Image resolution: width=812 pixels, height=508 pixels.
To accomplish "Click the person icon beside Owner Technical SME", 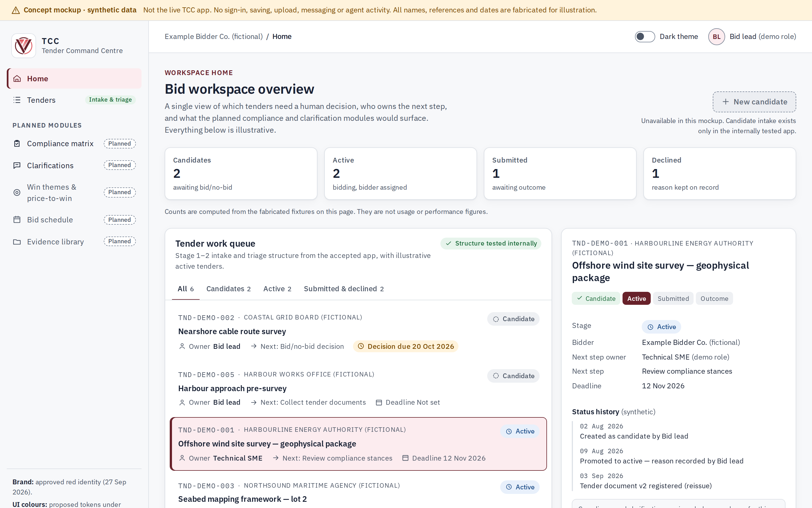I will click(x=182, y=458).
